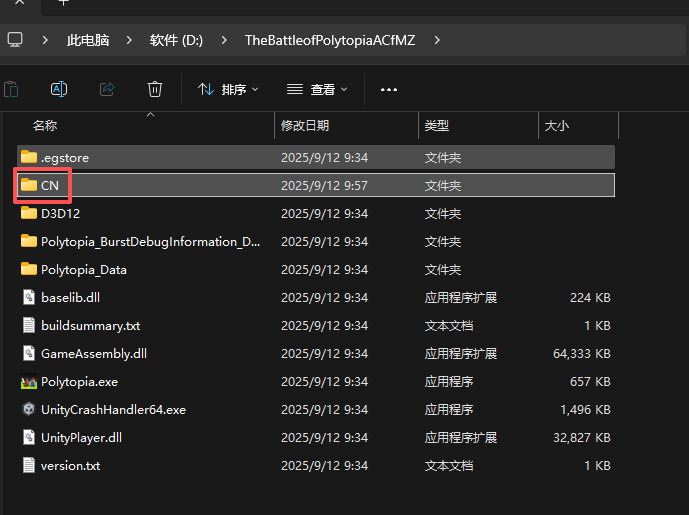Select the folder name CN
The width and height of the screenshot is (689, 515).
pos(50,185)
